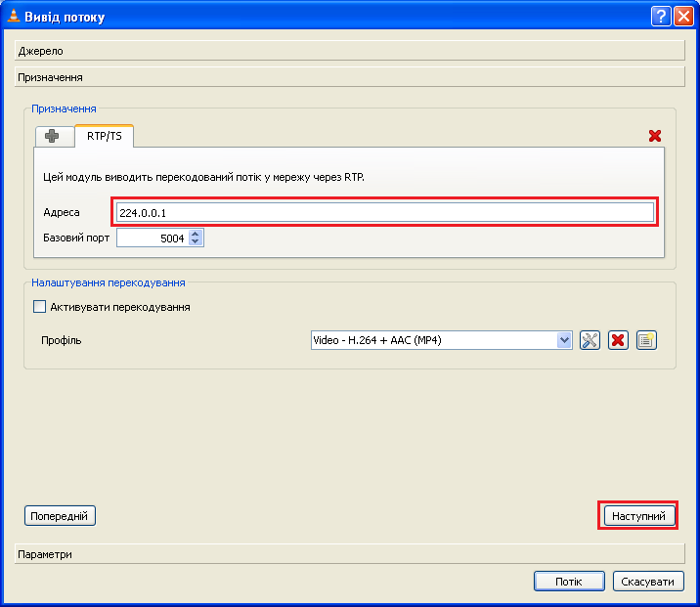Delete the selected profile with the red X
The width and height of the screenshot is (700, 607).
click(x=618, y=340)
